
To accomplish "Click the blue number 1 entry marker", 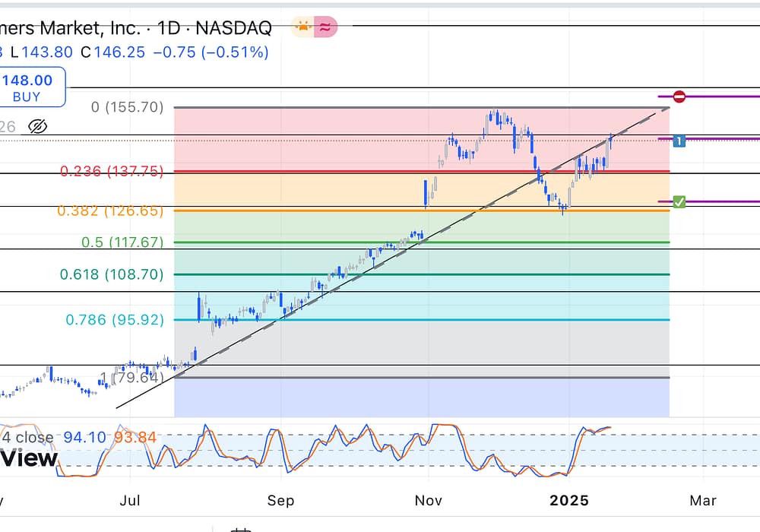I will [x=679, y=140].
